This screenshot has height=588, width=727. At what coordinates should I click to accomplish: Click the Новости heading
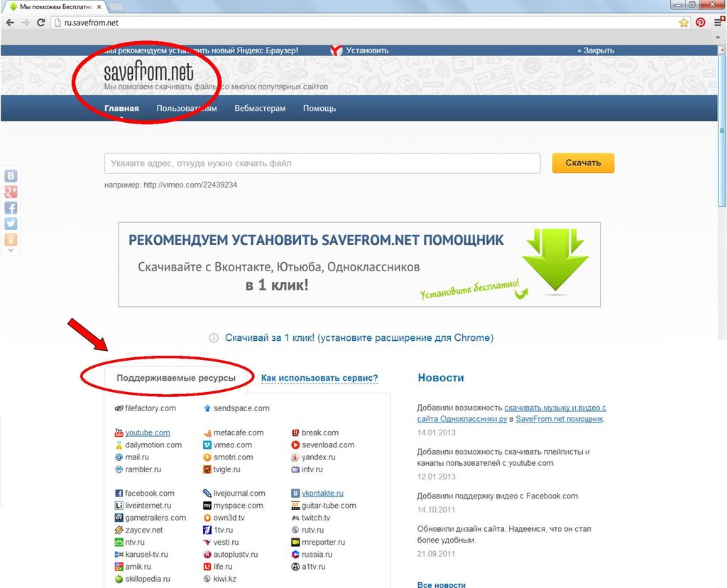click(x=440, y=378)
